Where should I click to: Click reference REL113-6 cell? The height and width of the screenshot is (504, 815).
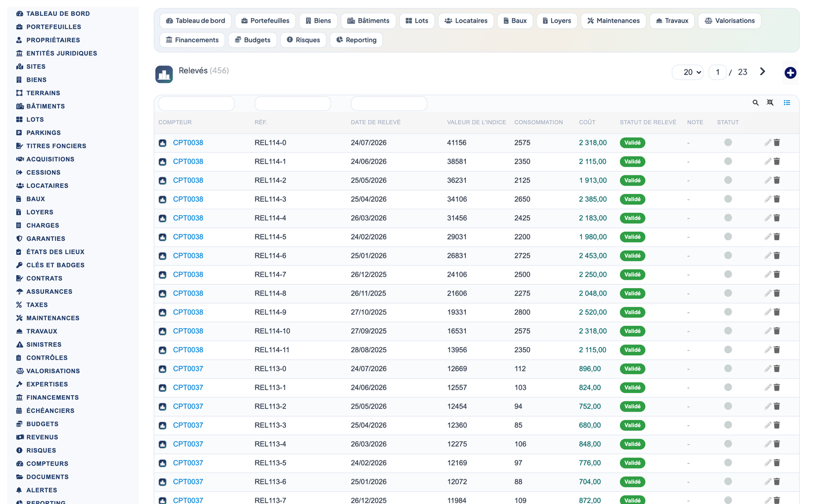(270, 482)
